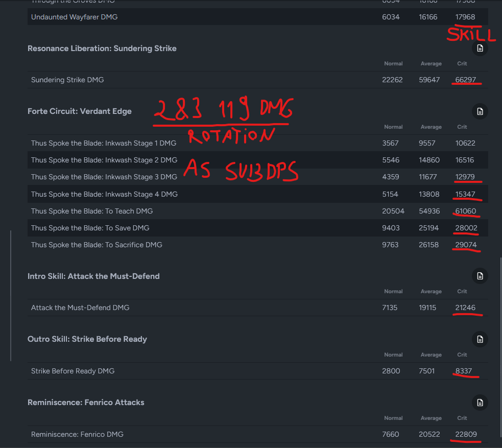
Task: Click the Reminiscence: Fenrico Attacks heading
Action: click(86, 403)
